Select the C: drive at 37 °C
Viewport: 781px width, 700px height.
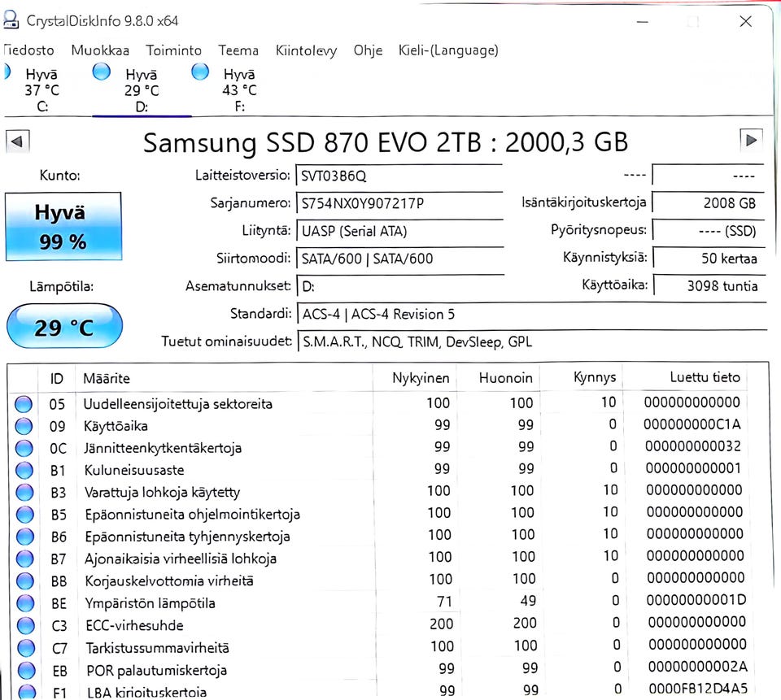point(41,90)
